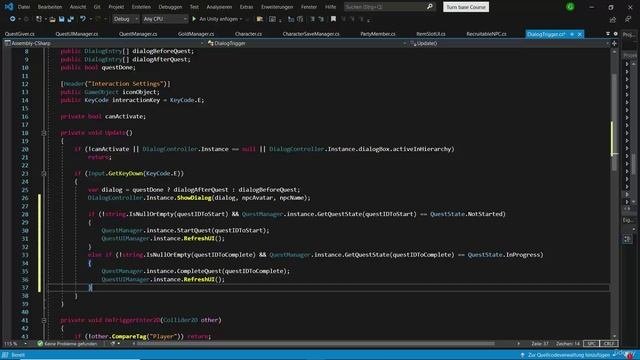Image resolution: width=640 pixels, height=360 pixels.
Task: Collapse the GetKeyDown if-block outline toggle
Action: click(x=44, y=173)
